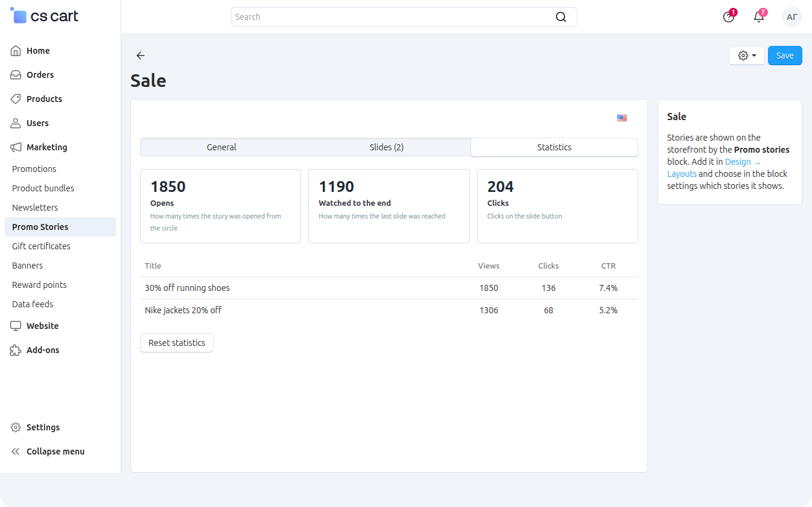Image resolution: width=812 pixels, height=507 pixels.
Task: Switch to the General tab
Action: [221, 147]
